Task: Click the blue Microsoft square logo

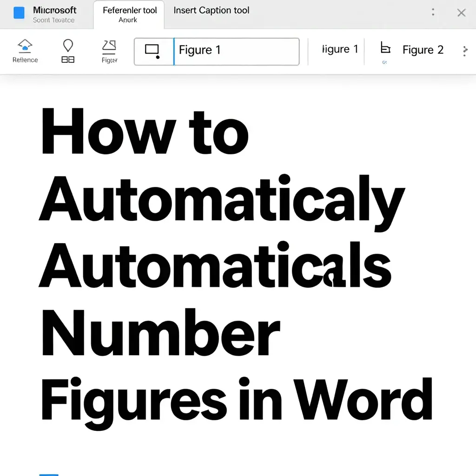Action: tap(19, 13)
